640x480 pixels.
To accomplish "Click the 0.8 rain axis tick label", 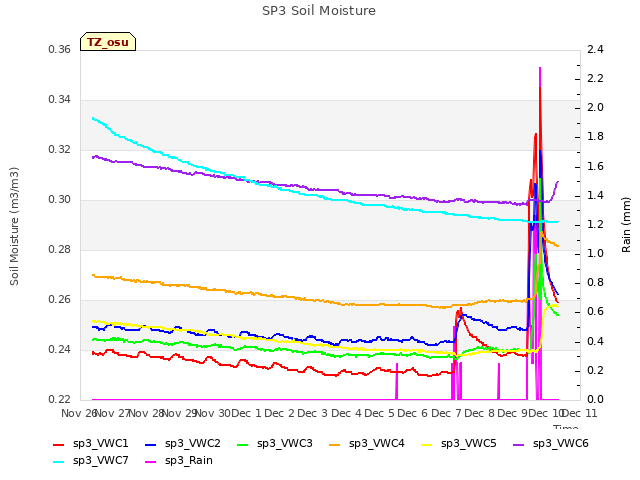I will coord(595,283).
